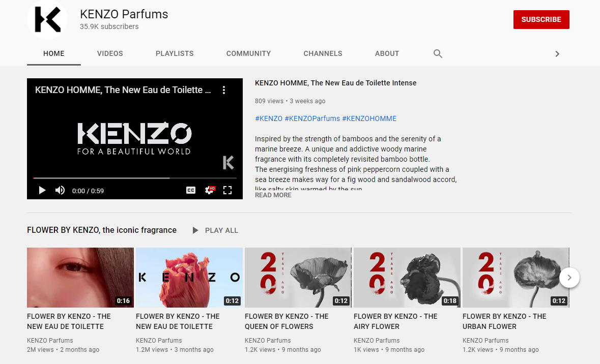
Task: Open the search on the channel page
Action: (438, 53)
